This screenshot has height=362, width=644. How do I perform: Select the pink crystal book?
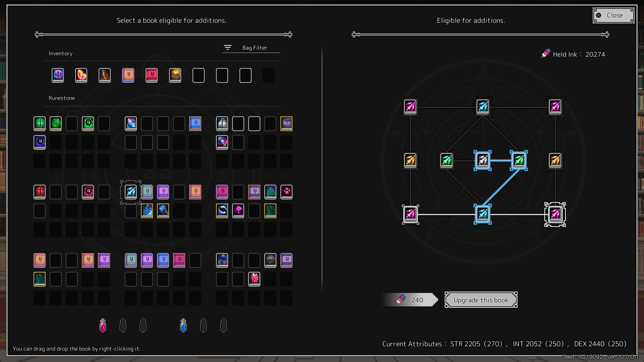tap(254, 279)
